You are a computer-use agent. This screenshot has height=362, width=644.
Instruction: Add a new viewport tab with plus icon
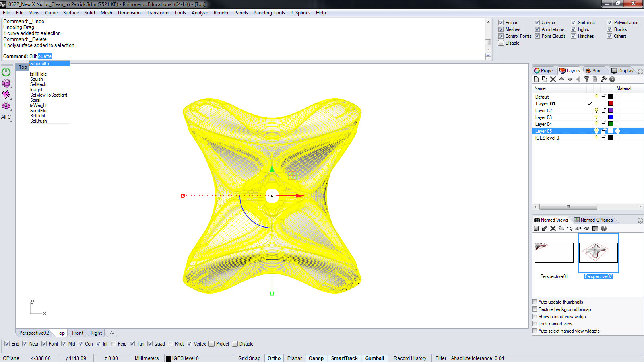coord(111,333)
